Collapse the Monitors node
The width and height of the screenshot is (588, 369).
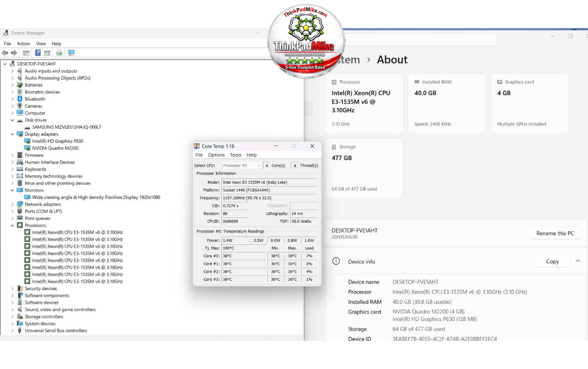tap(12, 190)
